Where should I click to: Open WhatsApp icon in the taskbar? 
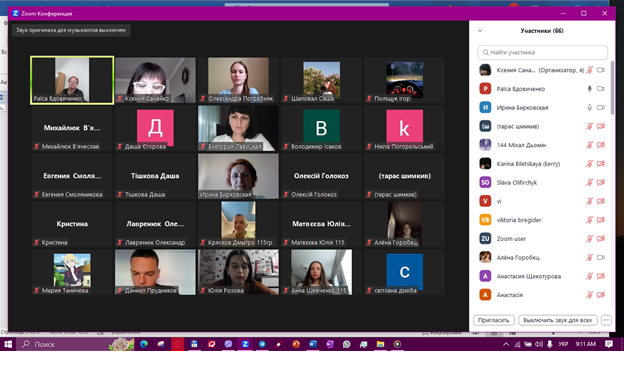(346, 344)
